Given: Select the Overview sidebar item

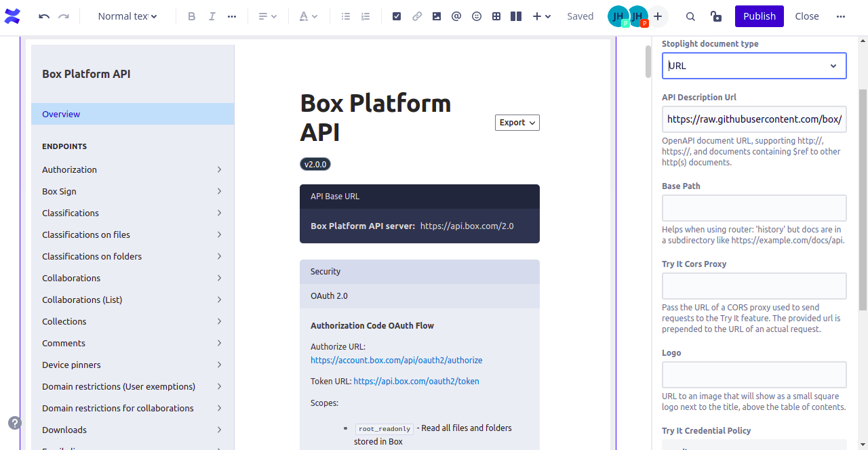Looking at the screenshot, I should click(133, 114).
